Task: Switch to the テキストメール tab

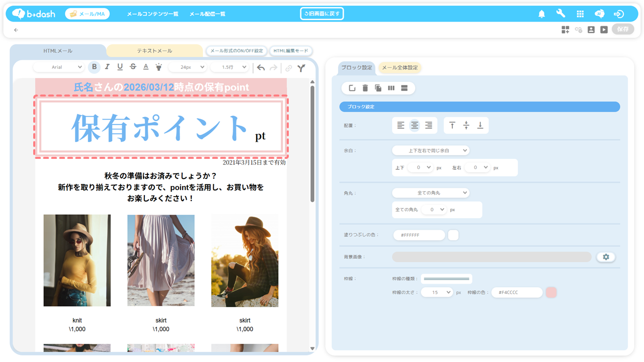Action: [154, 51]
